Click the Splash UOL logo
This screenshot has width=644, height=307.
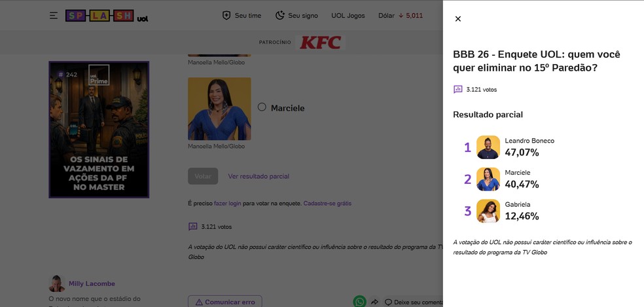(107, 16)
